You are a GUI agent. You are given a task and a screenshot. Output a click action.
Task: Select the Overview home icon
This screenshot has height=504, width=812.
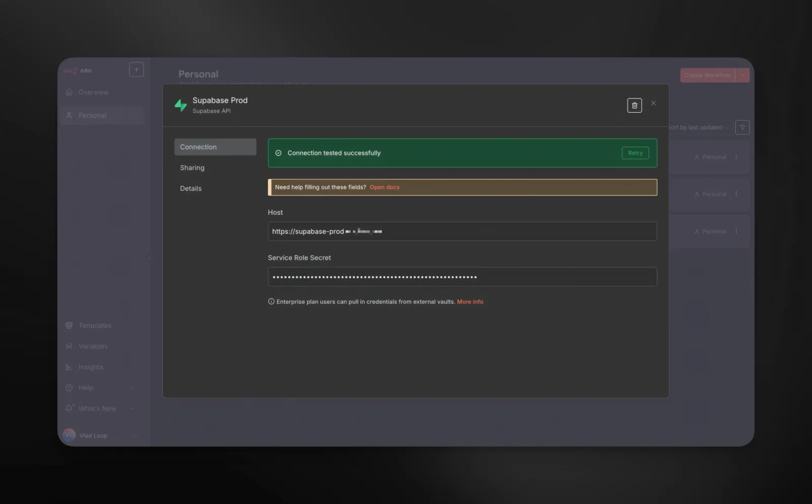click(x=69, y=92)
